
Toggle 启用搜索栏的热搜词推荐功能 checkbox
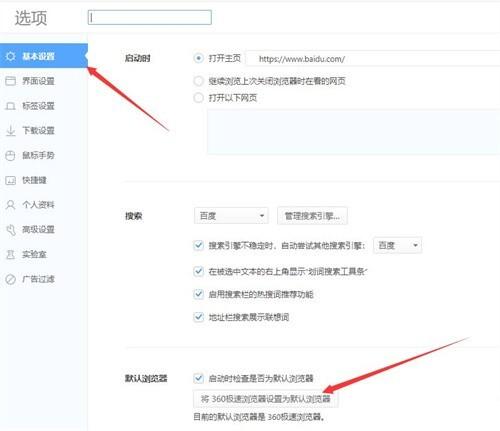(x=198, y=294)
